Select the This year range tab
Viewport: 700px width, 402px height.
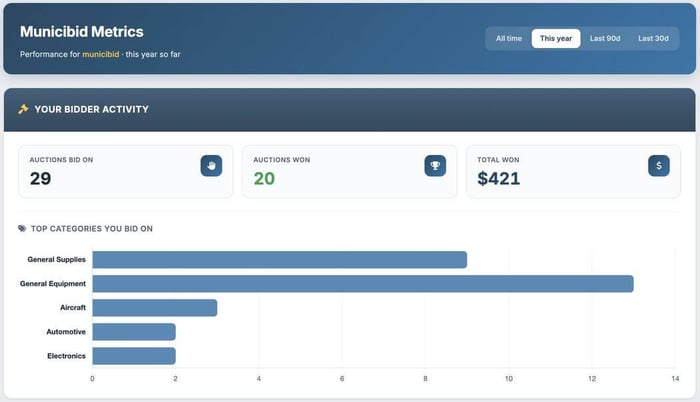pyautogui.click(x=556, y=38)
